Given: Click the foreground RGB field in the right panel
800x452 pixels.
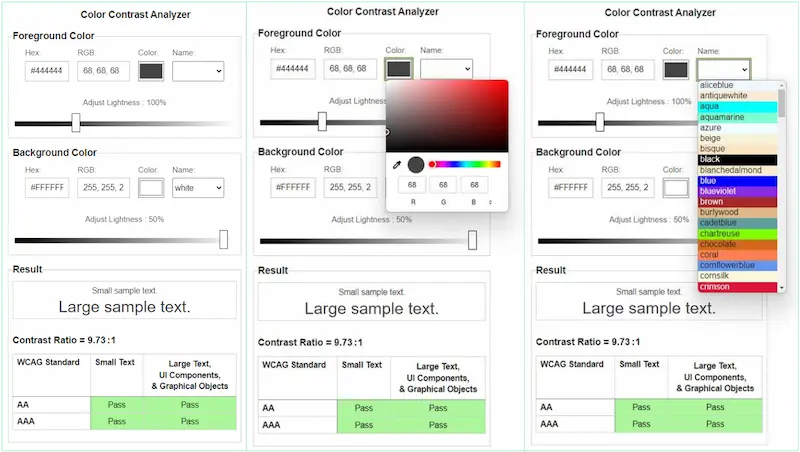Looking at the screenshot, I should pyautogui.click(x=628, y=69).
